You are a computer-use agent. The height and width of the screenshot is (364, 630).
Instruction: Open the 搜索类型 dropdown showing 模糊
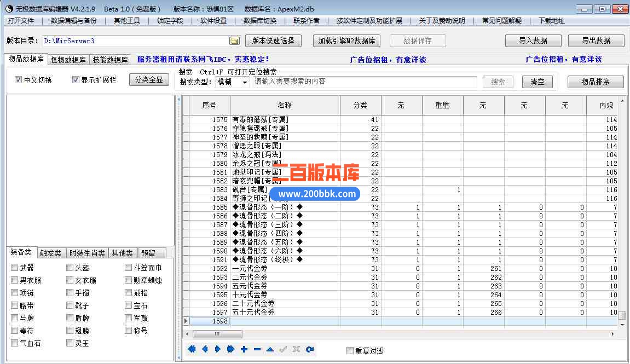233,82
